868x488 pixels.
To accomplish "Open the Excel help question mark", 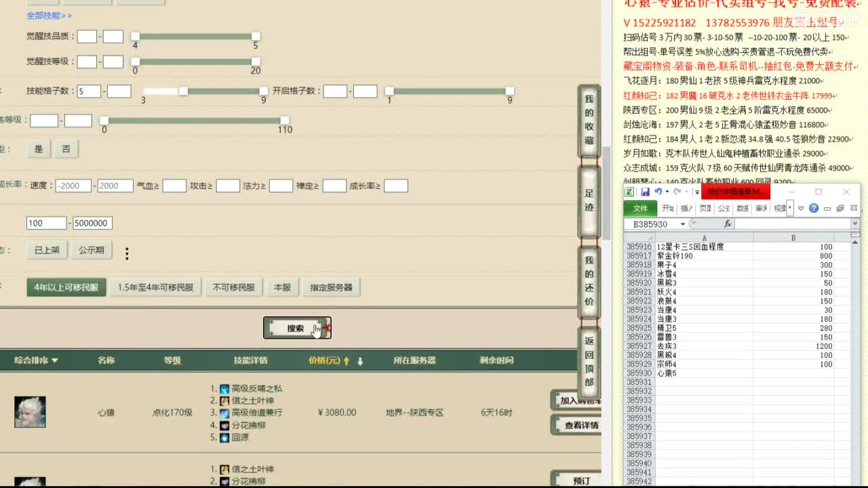I will [x=814, y=208].
